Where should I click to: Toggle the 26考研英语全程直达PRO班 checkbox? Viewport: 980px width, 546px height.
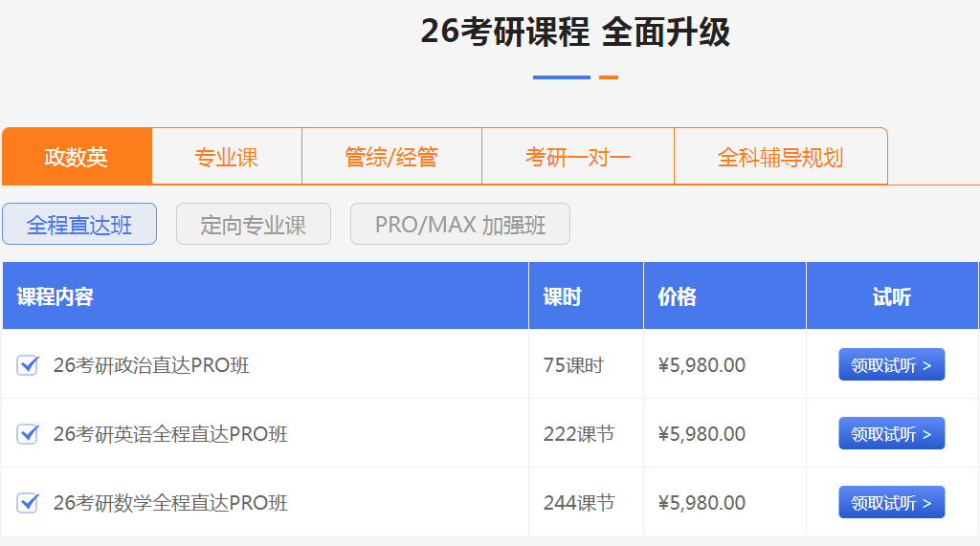[28, 434]
